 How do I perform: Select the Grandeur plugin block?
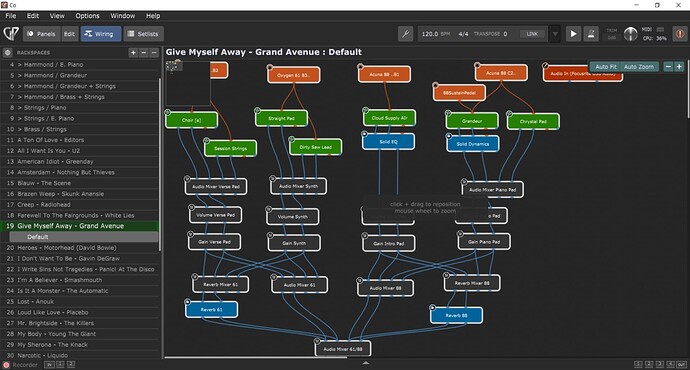472,121
